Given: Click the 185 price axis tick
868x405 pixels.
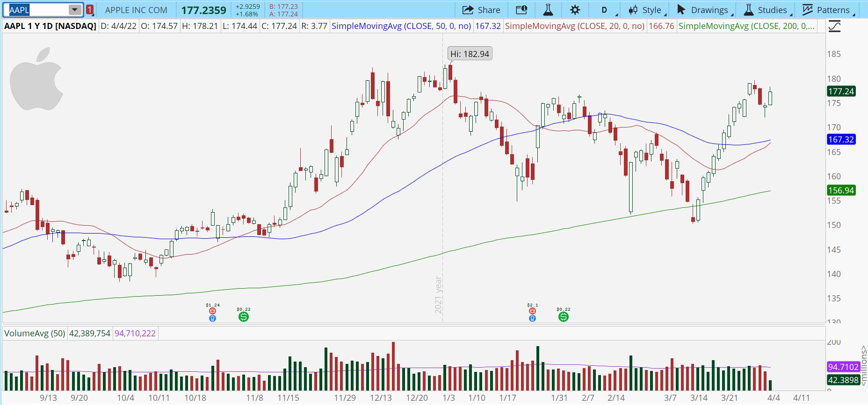Looking at the screenshot, I should coord(834,54).
